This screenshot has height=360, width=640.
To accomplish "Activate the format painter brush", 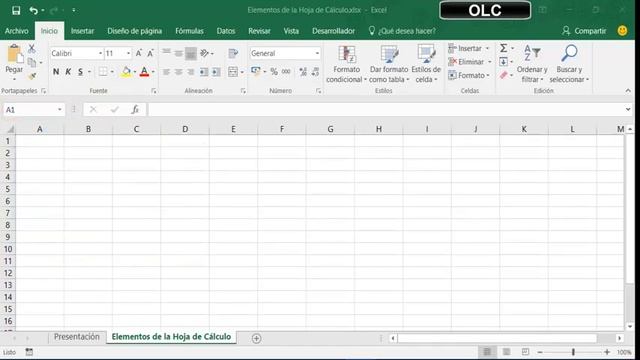I will click(x=32, y=76).
